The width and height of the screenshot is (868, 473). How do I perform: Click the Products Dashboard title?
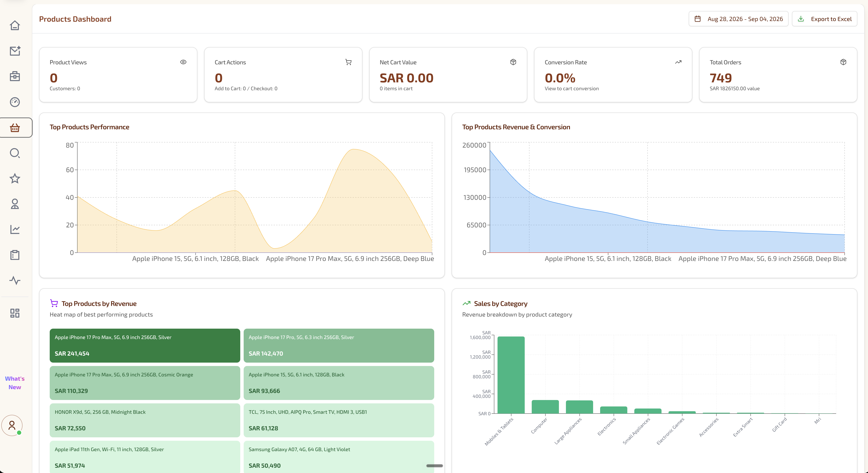click(75, 19)
